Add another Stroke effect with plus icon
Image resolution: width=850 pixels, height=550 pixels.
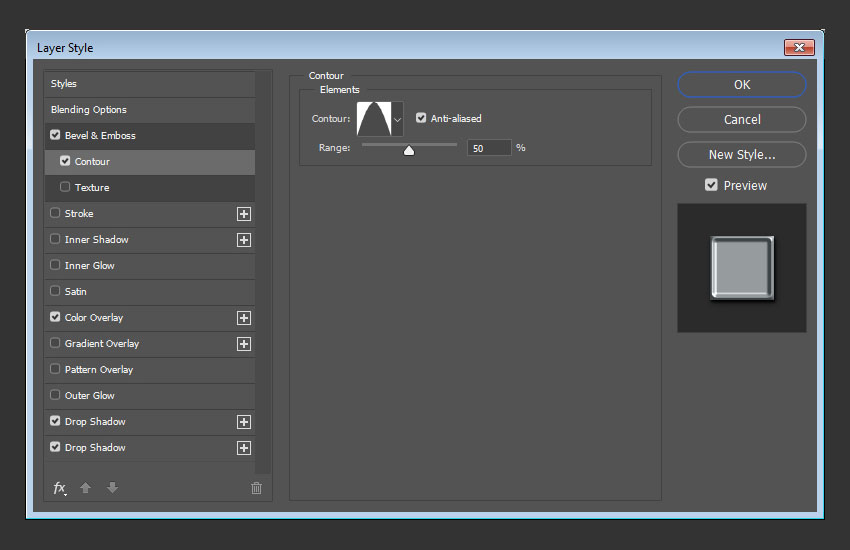point(244,214)
